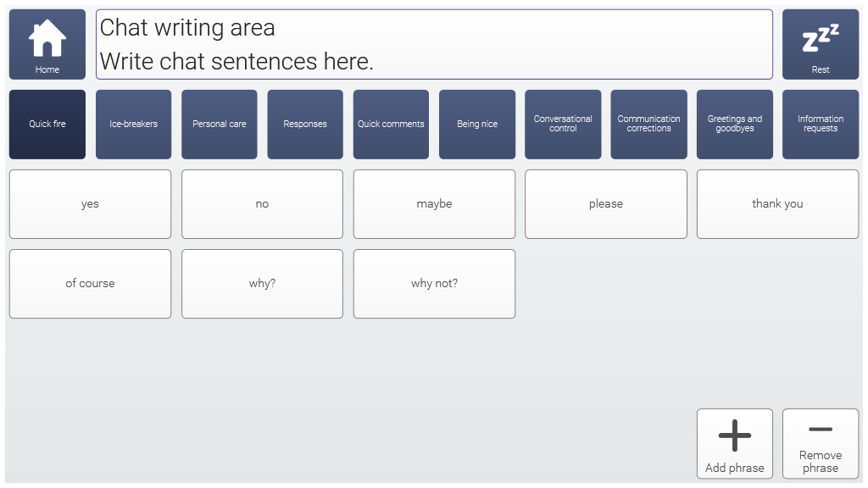The height and width of the screenshot is (488, 868).
Task: Click inside the chat writing area
Action: click(x=434, y=44)
